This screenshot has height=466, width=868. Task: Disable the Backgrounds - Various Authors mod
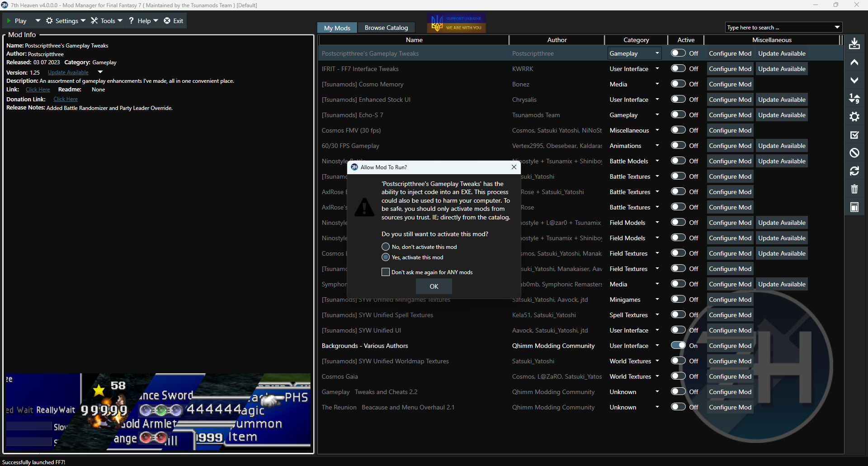pyautogui.click(x=678, y=345)
